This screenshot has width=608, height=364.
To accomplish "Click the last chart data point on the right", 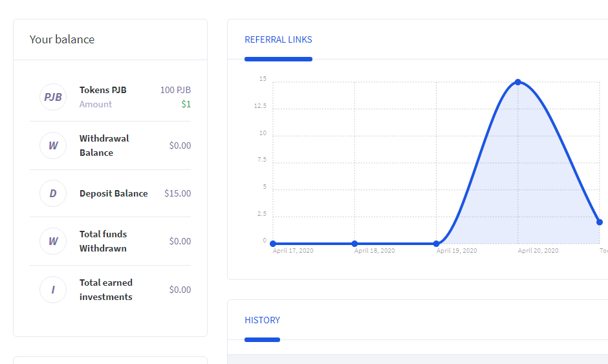I will click(600, 222).
